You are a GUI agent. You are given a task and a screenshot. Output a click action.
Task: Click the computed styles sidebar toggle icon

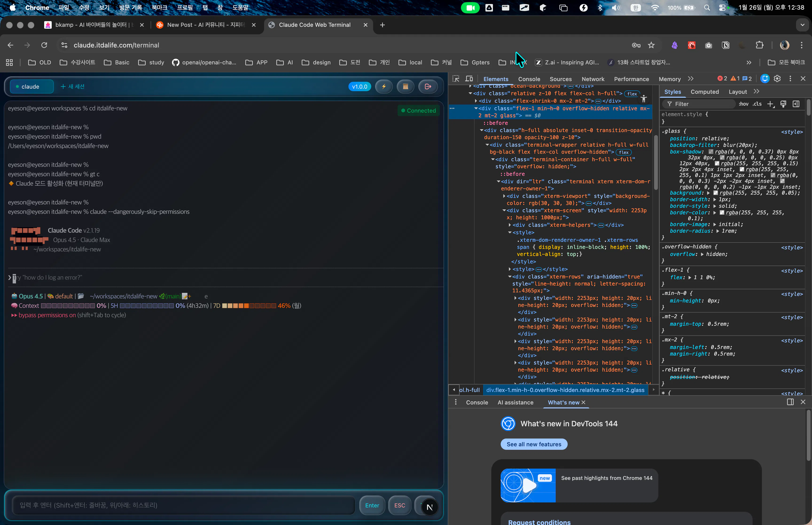[x=796, y=104]
